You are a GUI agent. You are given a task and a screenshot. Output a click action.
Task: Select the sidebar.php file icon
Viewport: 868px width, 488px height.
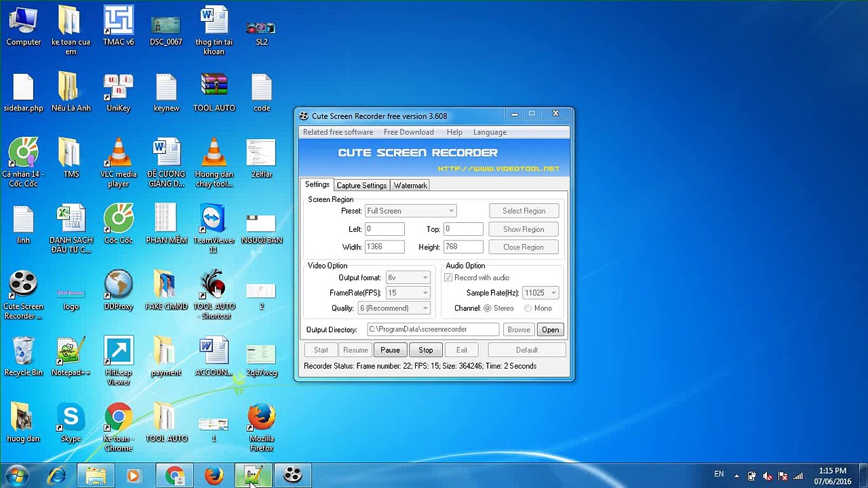pyautogui.click(x=23, y=93)
